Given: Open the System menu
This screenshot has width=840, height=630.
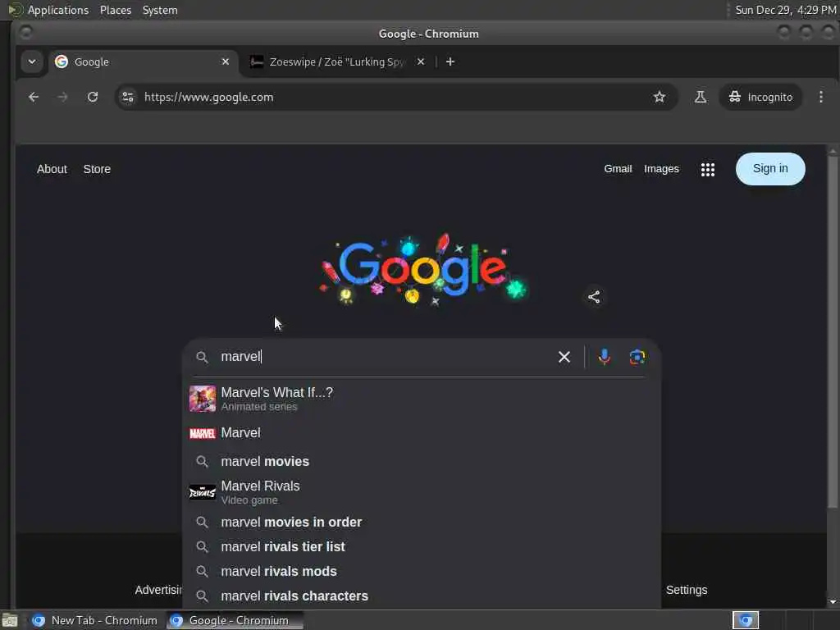Looking at the screenshot, I should point(160,10).
